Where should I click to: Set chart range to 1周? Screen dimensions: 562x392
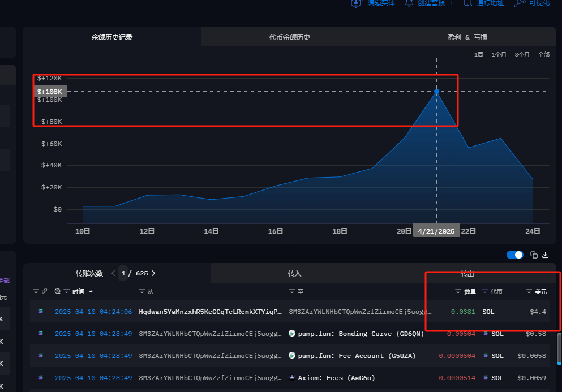tap(478, 55)
